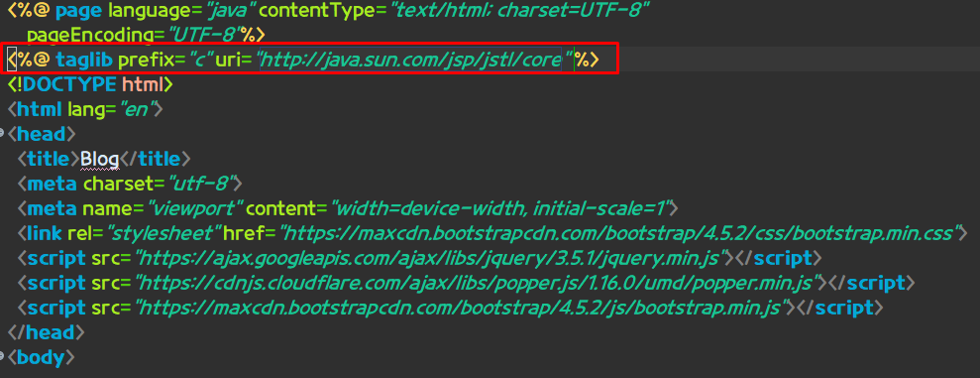Click the opening title tag name
This screenshot has width=980, height=378.
[48, 159]
